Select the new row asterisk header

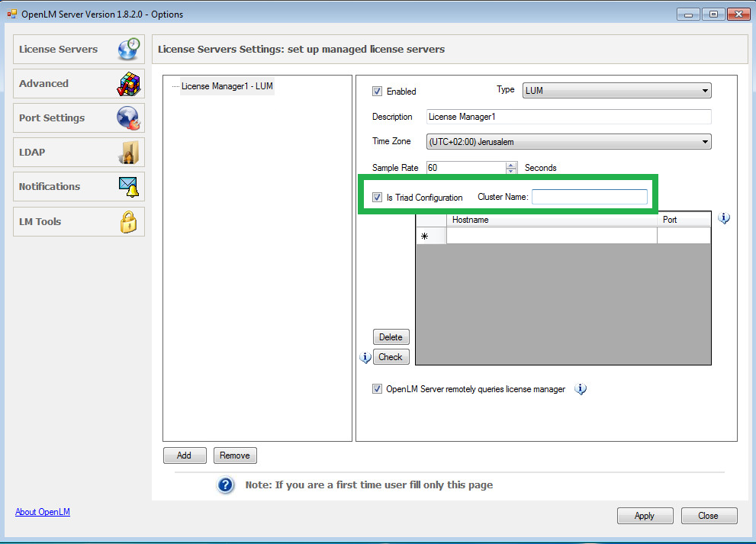(x=431, y=236)
